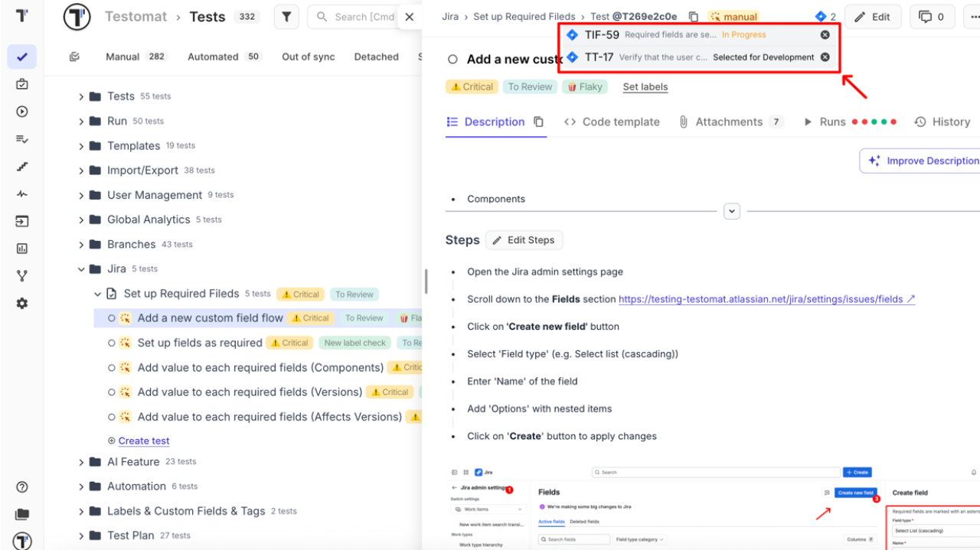Collapse the Jira folder in the test tree
This screenshot has height=550, width=980.
[81, 268]
